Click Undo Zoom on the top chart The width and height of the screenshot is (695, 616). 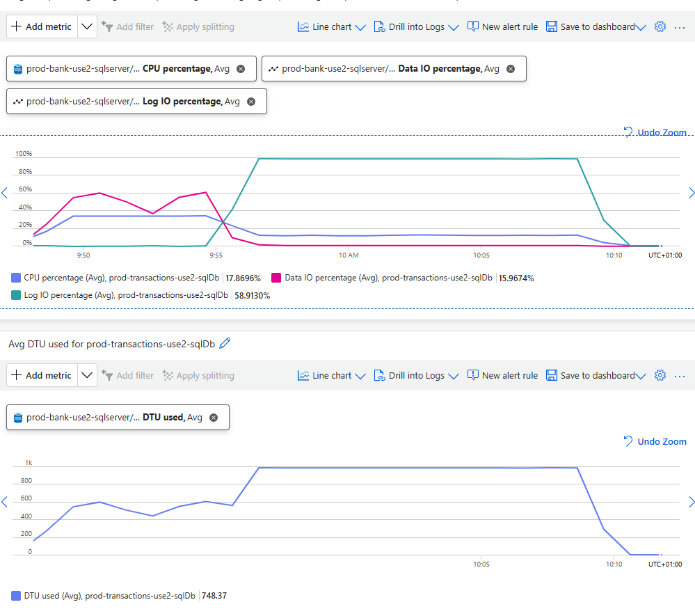[x=655, y=132]
